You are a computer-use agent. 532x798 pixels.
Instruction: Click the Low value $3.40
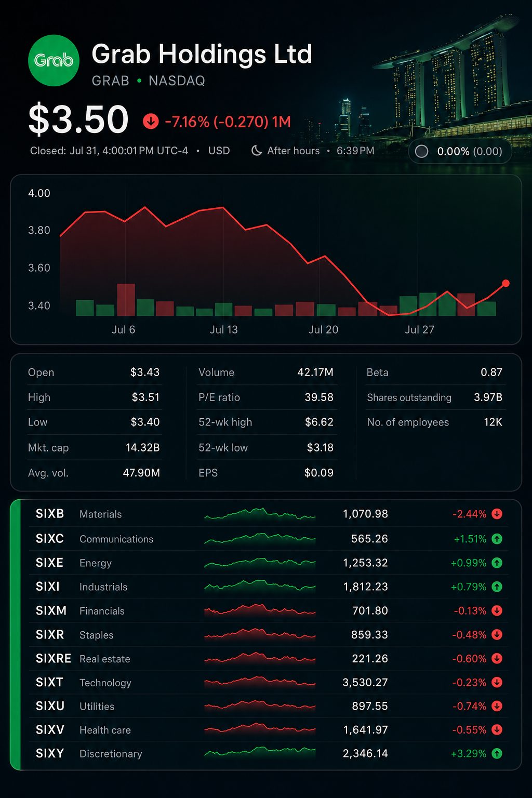click(145, 422)
